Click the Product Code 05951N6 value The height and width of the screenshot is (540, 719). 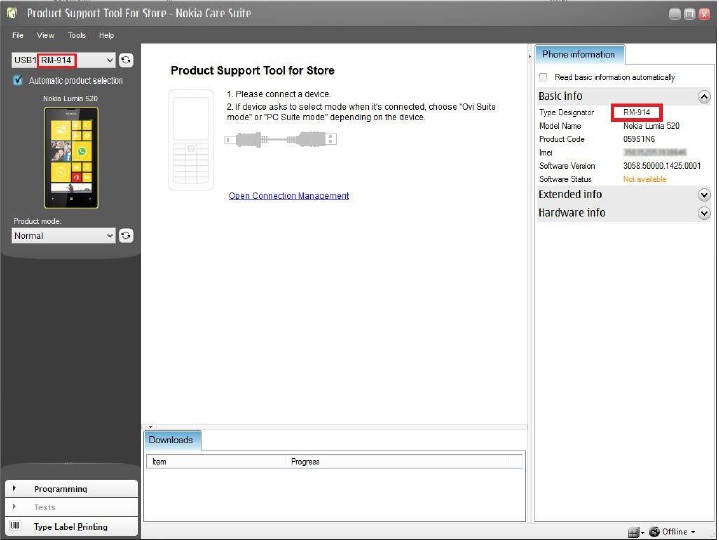point(639,139)
